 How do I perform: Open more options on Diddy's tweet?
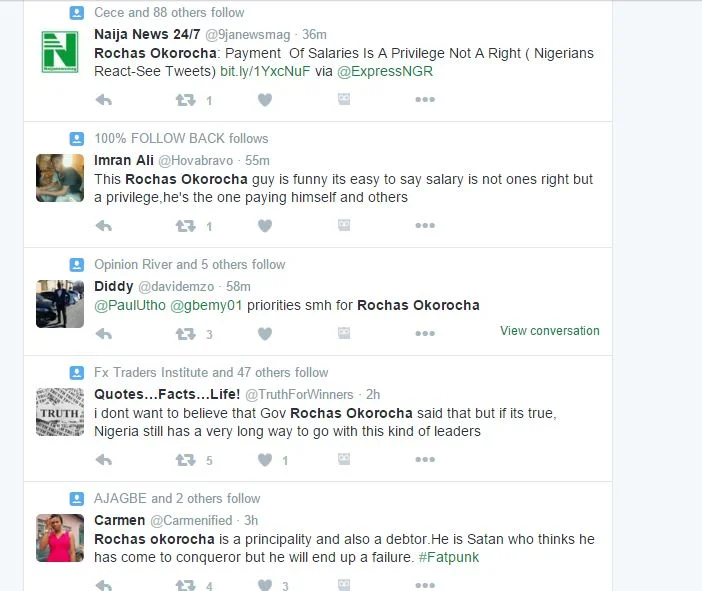click(425, 333)
